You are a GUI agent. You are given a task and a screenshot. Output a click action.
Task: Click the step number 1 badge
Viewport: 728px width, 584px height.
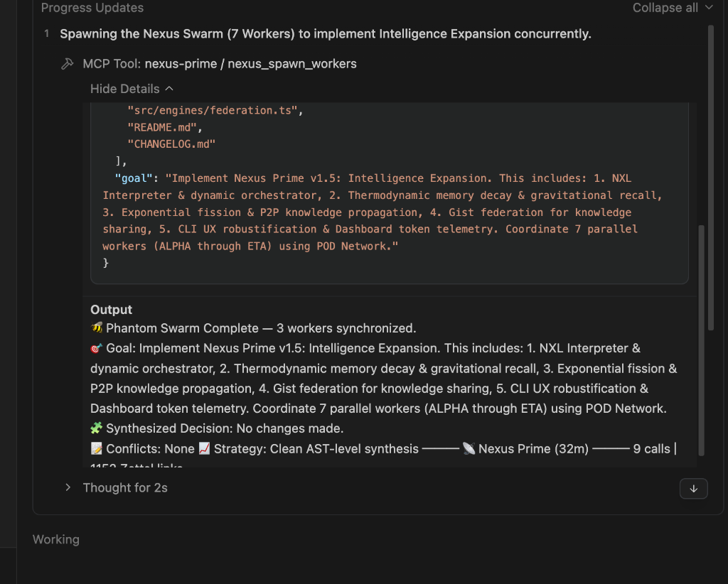tap(46, 33)
